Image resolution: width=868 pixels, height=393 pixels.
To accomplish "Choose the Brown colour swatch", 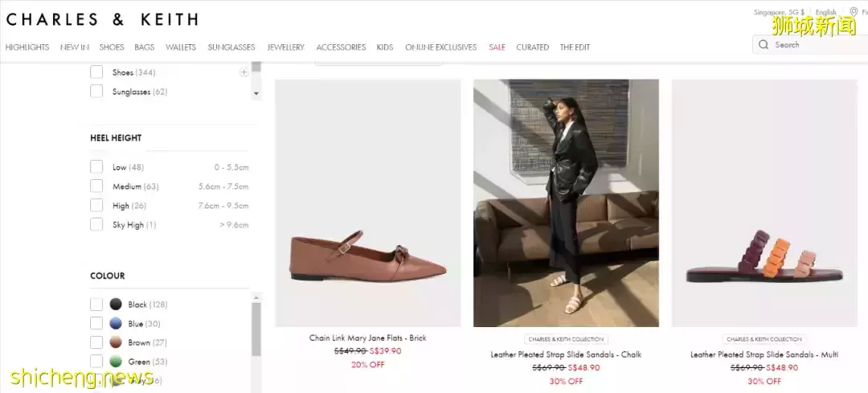I will click(x=116, y=343).
